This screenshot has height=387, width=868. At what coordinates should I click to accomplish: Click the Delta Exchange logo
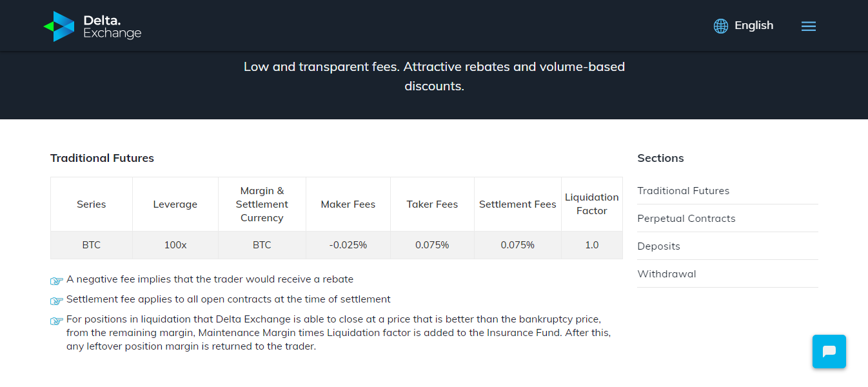coord(92,26)
